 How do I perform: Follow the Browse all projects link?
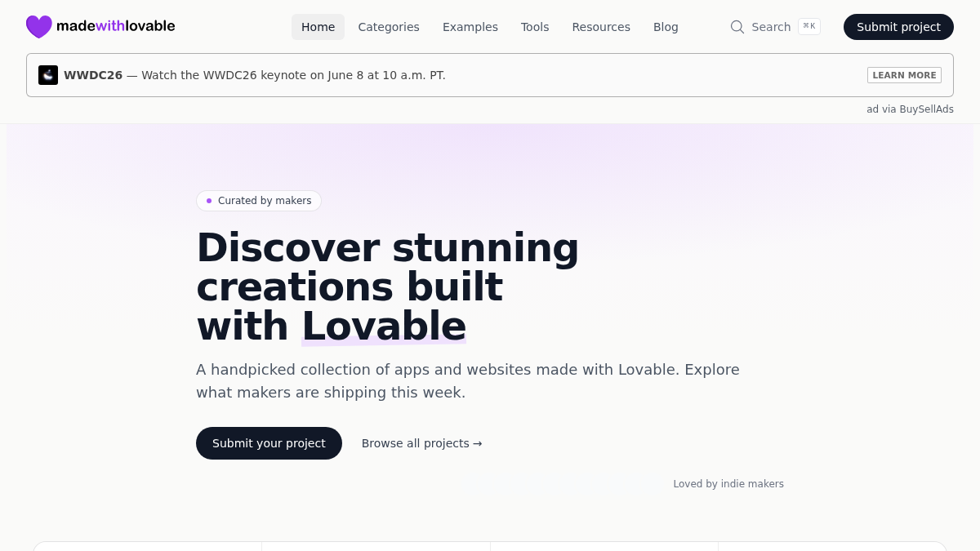click(x=422, y=443)
